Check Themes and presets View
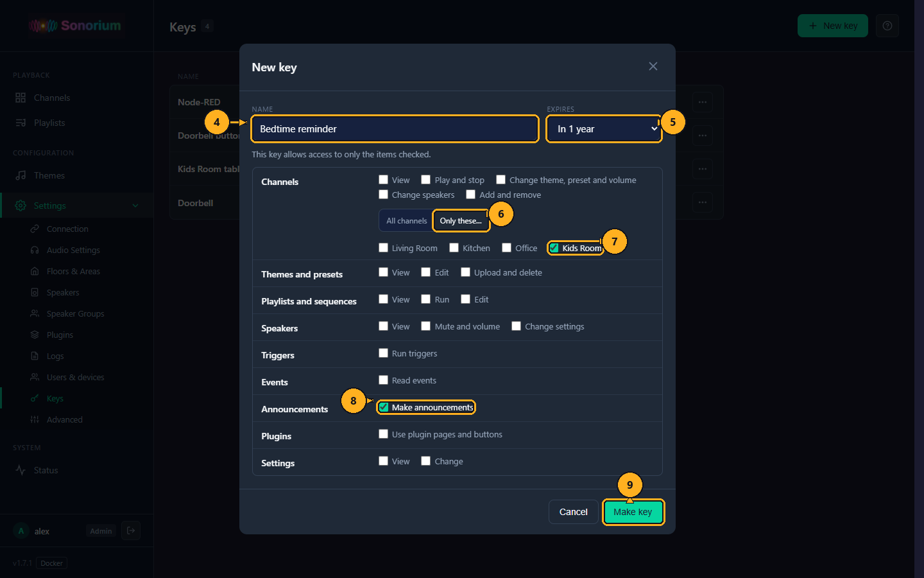The width and height of the screenshot is (924, 578). [x=383, y=272]
